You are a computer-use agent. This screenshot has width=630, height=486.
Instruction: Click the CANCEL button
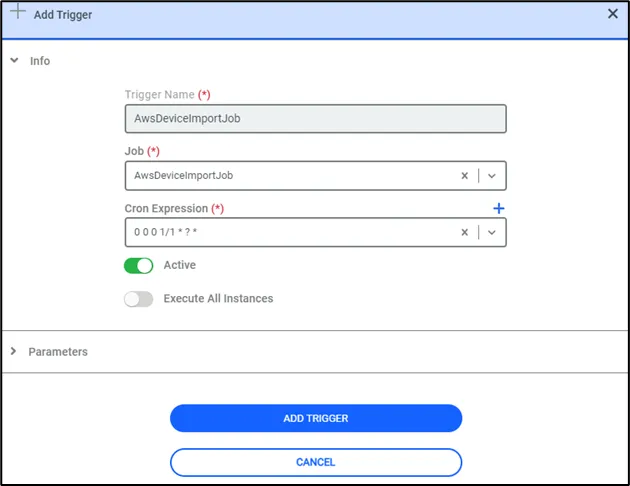pos(316,462)
